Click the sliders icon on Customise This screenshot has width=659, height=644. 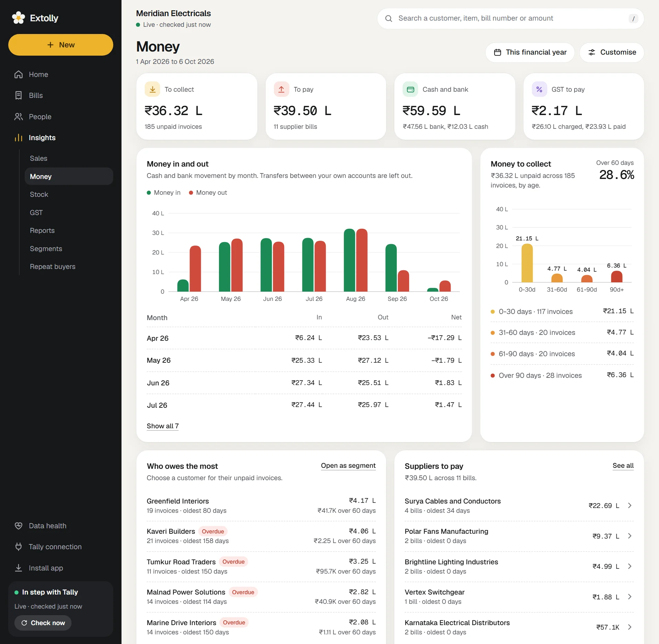tap(592, 52)
